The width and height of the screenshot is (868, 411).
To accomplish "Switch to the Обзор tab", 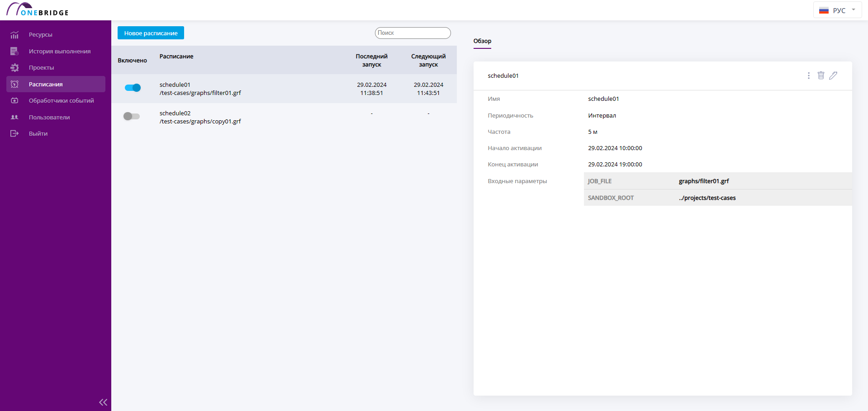I will (x=482, y=41).
